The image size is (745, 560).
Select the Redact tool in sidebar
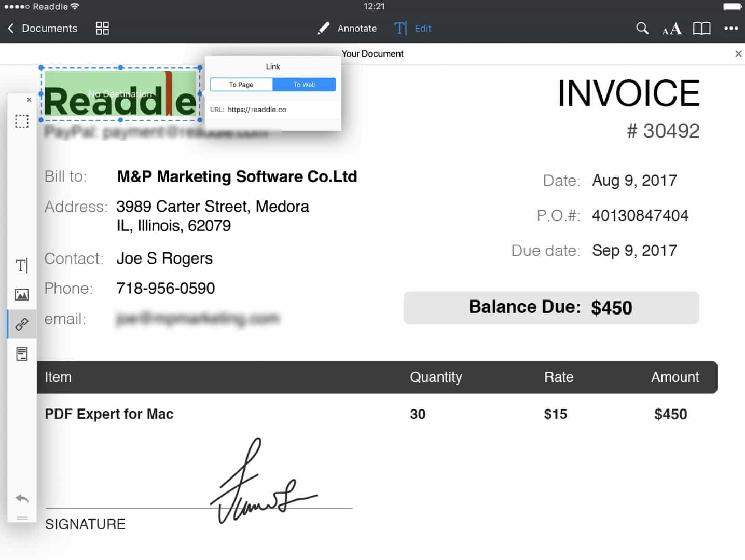click(x=22, y=354)
